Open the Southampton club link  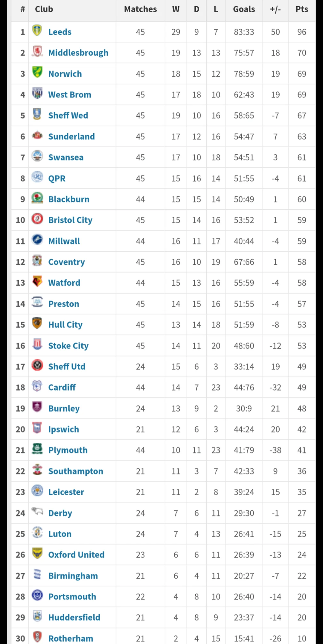click(76, 471)
